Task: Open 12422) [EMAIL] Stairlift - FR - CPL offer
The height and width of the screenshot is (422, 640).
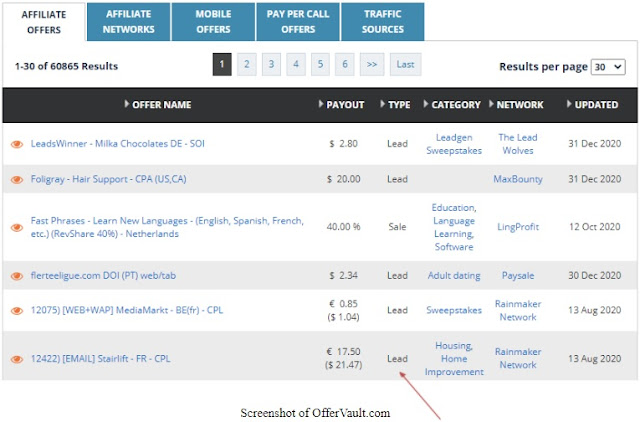Action: [x=100, y=359]
